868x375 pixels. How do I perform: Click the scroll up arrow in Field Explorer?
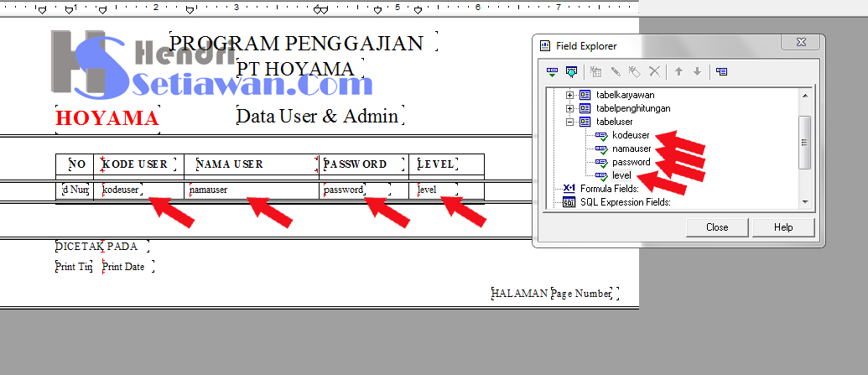click(805, 96)
